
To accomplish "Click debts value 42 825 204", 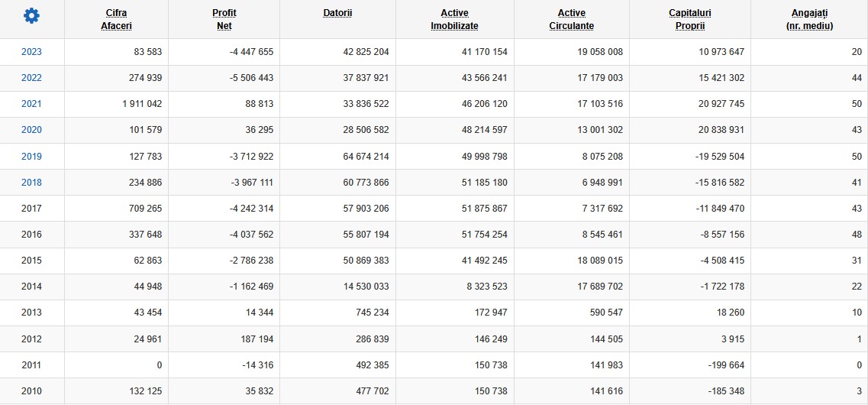I will point(366,52).
